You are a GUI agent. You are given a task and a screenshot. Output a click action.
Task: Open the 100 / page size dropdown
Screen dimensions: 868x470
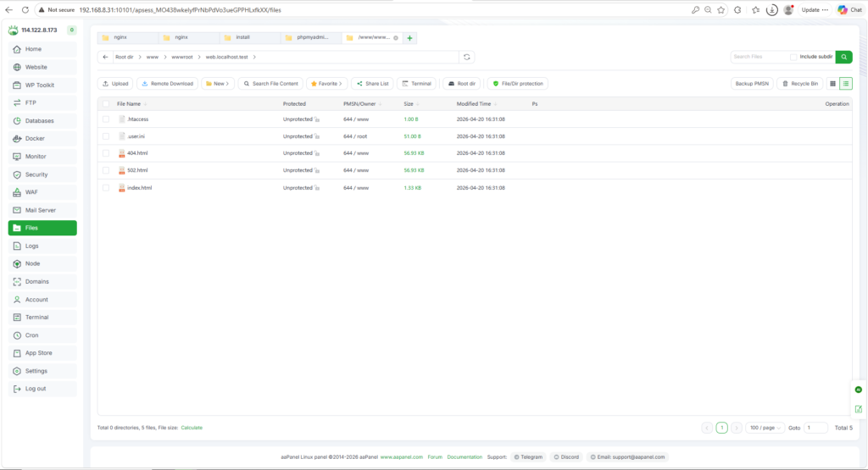[765, 428]
